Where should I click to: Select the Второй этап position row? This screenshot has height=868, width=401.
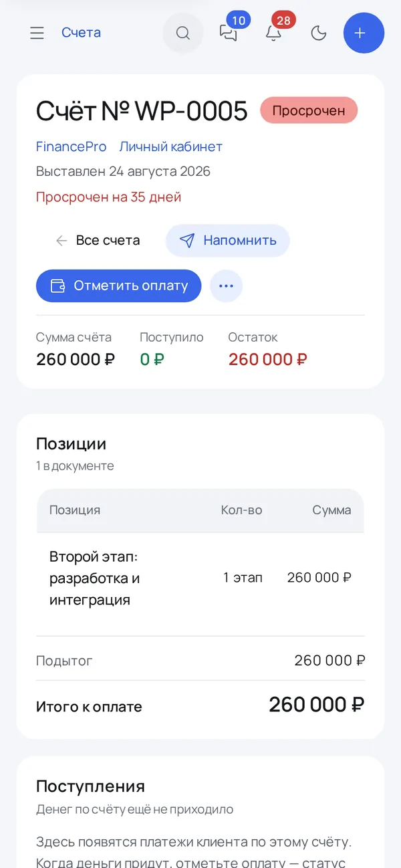pos(200,578)
